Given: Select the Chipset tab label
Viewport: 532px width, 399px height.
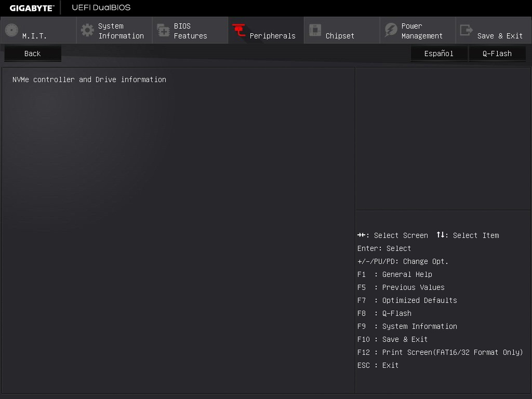Looking at the screenshot, I should point(340,36).
